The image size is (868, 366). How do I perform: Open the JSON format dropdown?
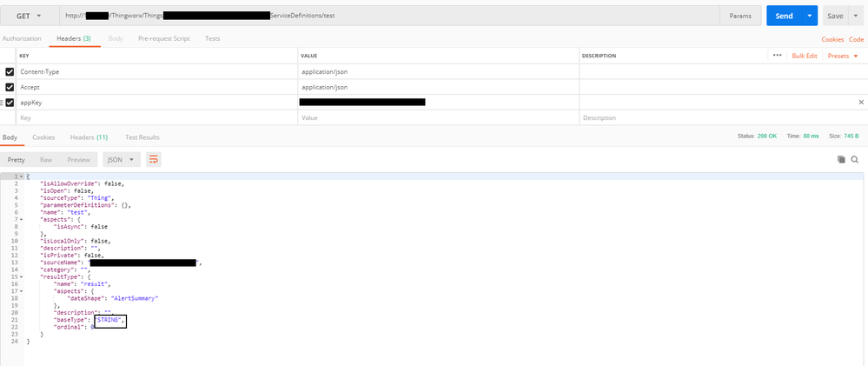pyautogui.click(x=121, y=159)
